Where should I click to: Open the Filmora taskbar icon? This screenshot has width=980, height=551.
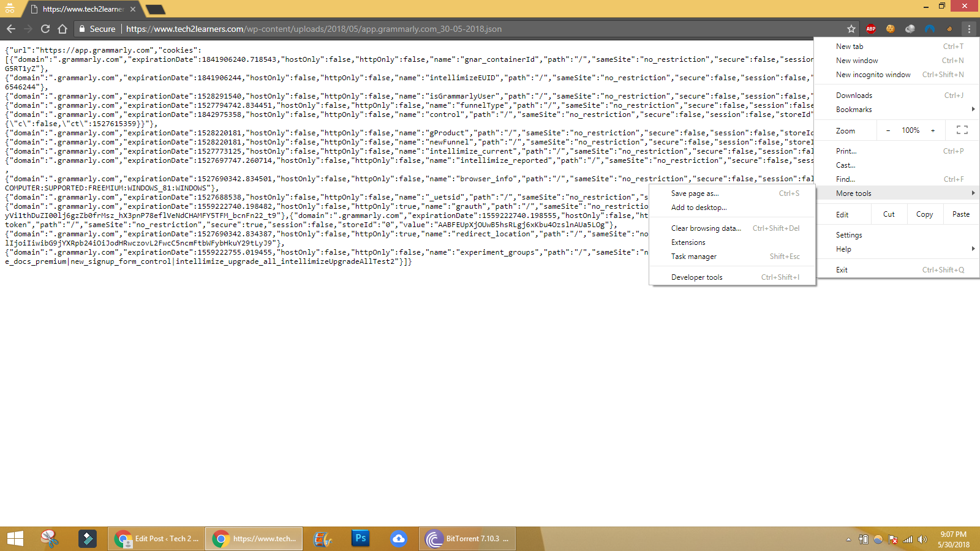click(x=88, y=539)
